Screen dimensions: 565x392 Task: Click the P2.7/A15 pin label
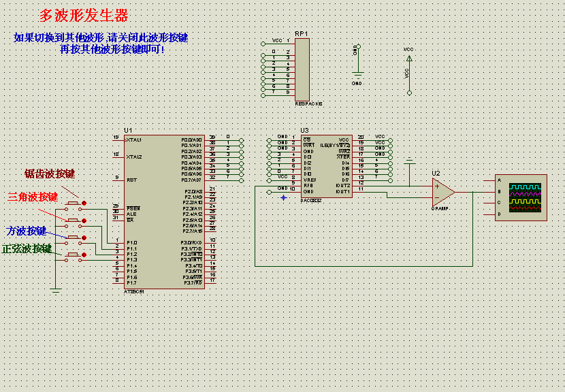(x=193, y=231)
